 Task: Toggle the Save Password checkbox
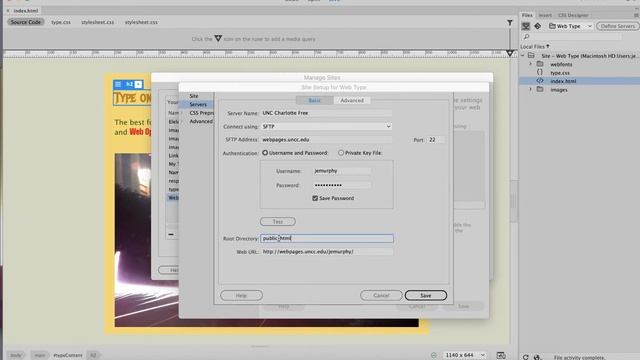(315, 198)
